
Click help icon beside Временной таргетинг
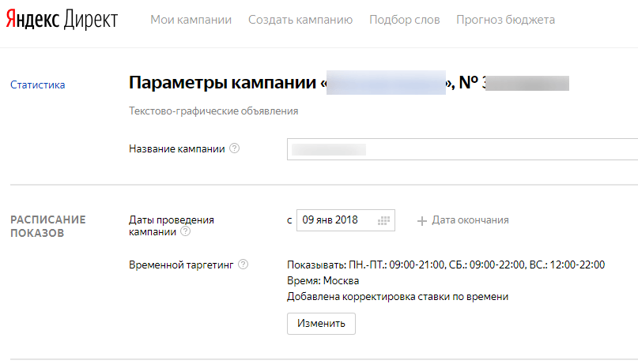pyautogui.click(x=243, y=265)
